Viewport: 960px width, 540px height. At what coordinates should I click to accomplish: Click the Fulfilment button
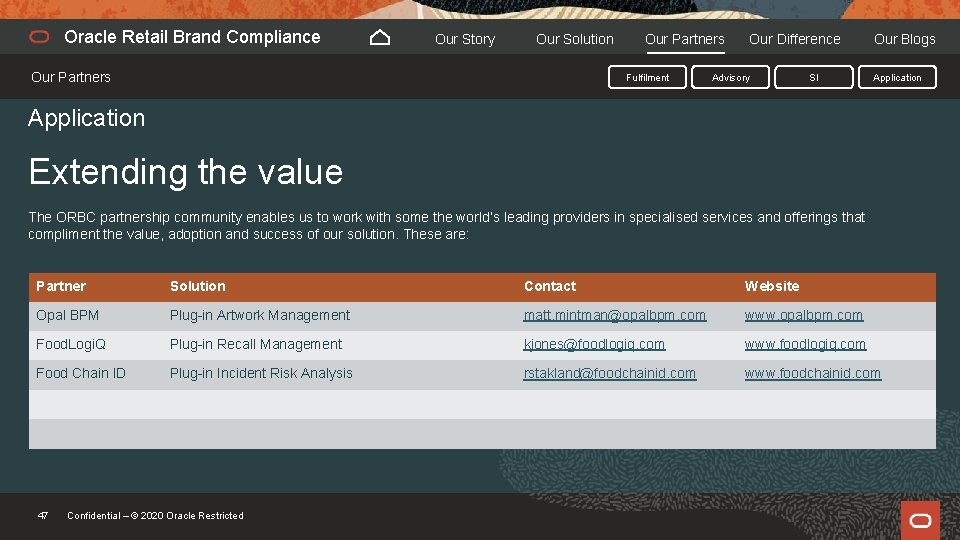[x=647, y=77]
